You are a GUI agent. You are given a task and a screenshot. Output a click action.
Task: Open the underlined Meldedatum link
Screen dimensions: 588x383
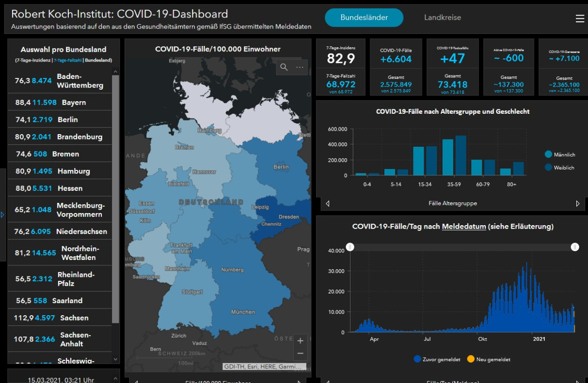click(463, 226)
